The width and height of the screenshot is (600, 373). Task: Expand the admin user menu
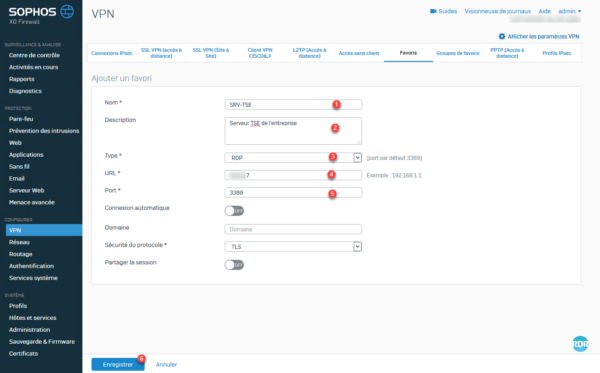coord(569,11)
